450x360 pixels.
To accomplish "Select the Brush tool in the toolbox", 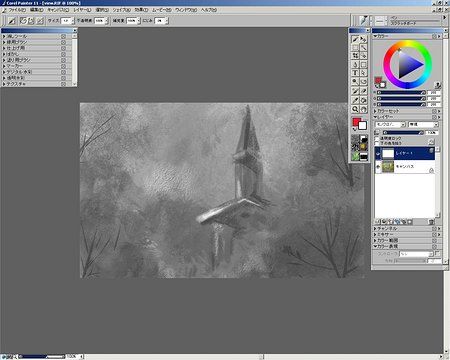I will pos(355,39).
